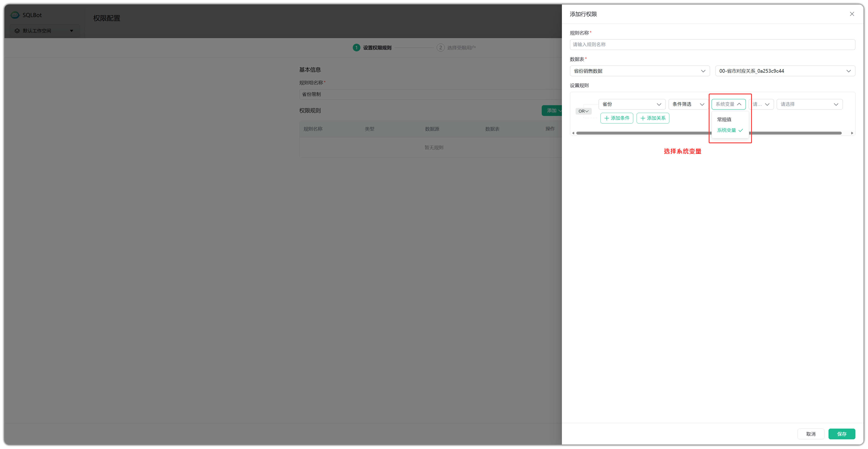Select 常规值 option in dropdown list

pos(724,120)
